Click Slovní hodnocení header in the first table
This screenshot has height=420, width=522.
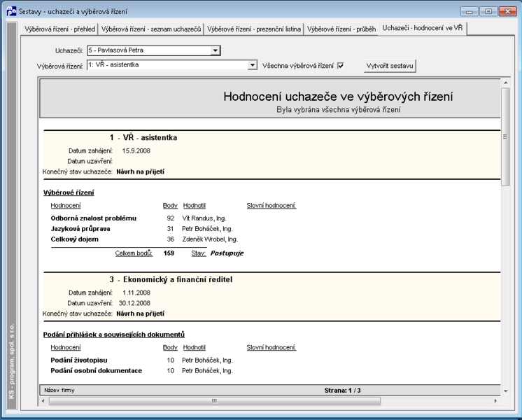click(271, 206)
